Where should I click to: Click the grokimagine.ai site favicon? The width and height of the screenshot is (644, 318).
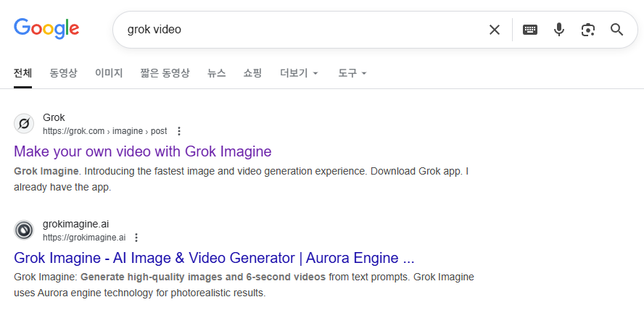24,230
